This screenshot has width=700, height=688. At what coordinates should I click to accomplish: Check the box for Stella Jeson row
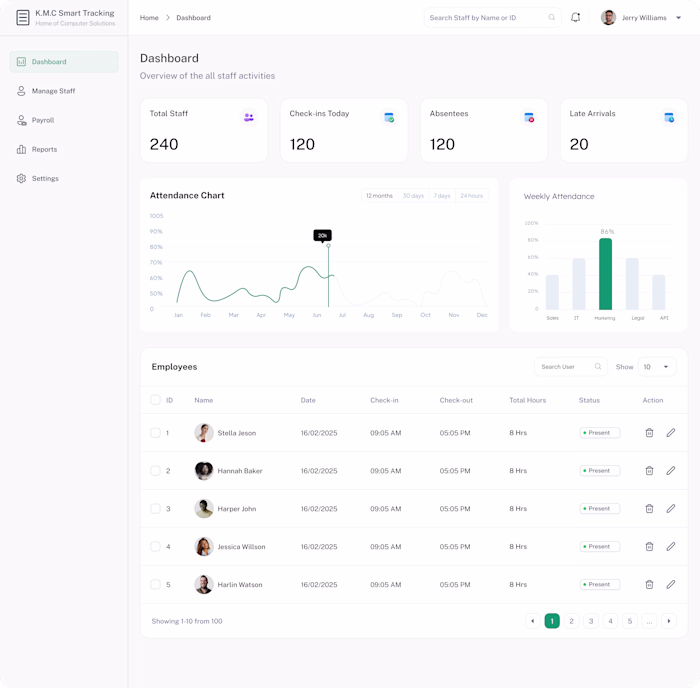(x=155, y=433)
